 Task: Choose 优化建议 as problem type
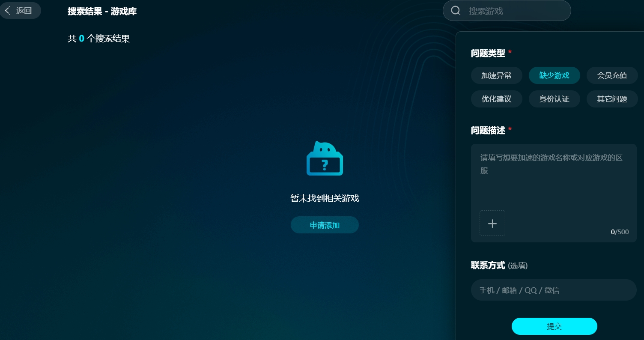[x=497, y=99]
